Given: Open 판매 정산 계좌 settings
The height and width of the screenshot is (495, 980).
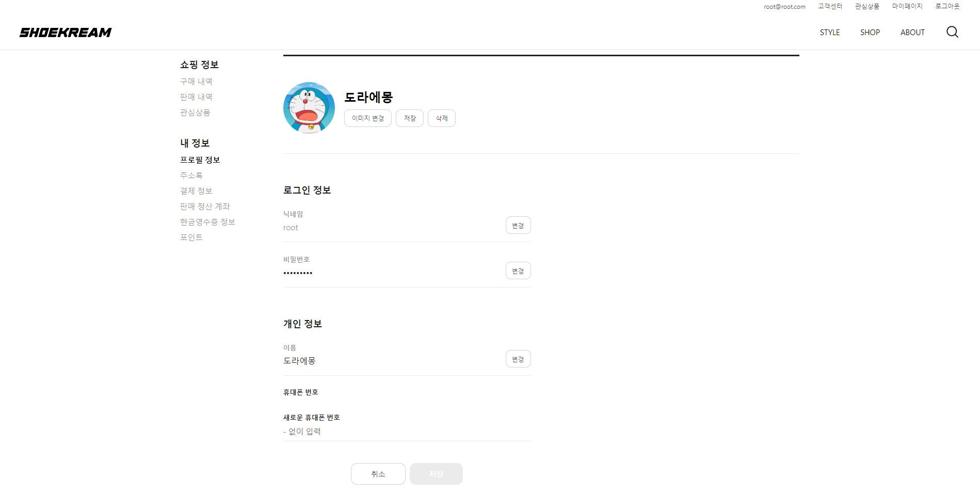Looking at the screenshot, I should click(205, 206).
